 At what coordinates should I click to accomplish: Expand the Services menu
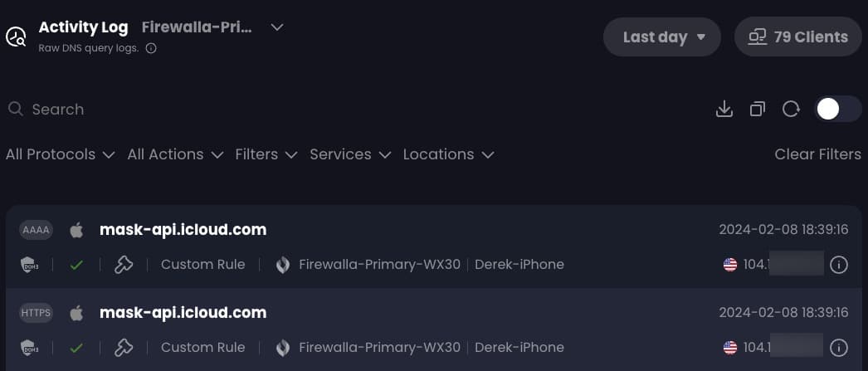tap(350, 154)
